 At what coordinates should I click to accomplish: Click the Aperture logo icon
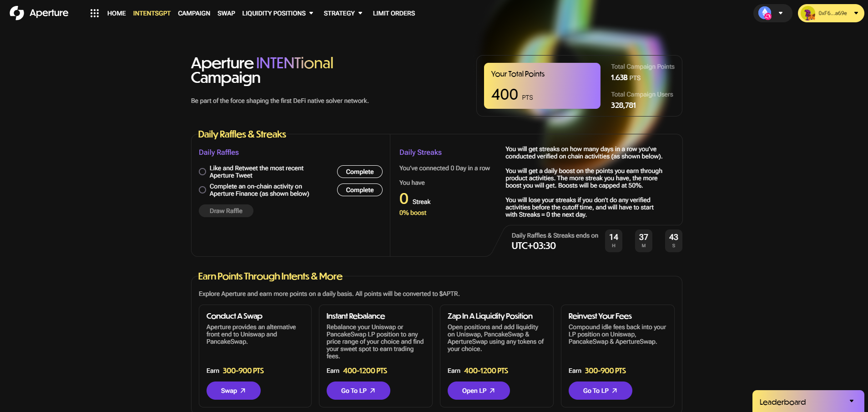(x=17, y=13)
